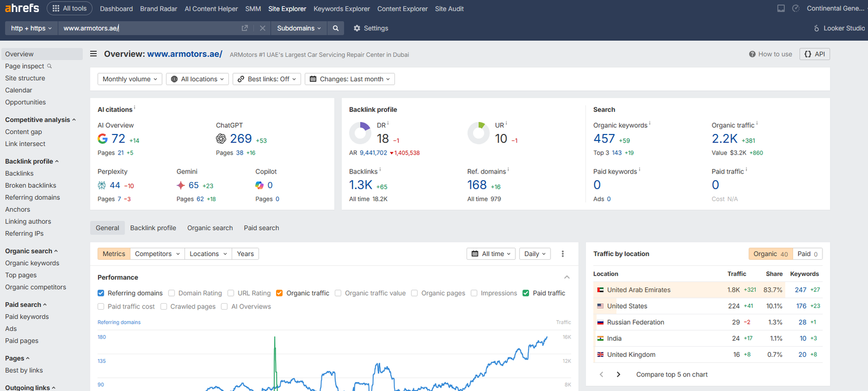The height and width of the screenshot is (391, 868).
Task: Open the Changes: Last month dropdown
Action: (x=350, y=79)
